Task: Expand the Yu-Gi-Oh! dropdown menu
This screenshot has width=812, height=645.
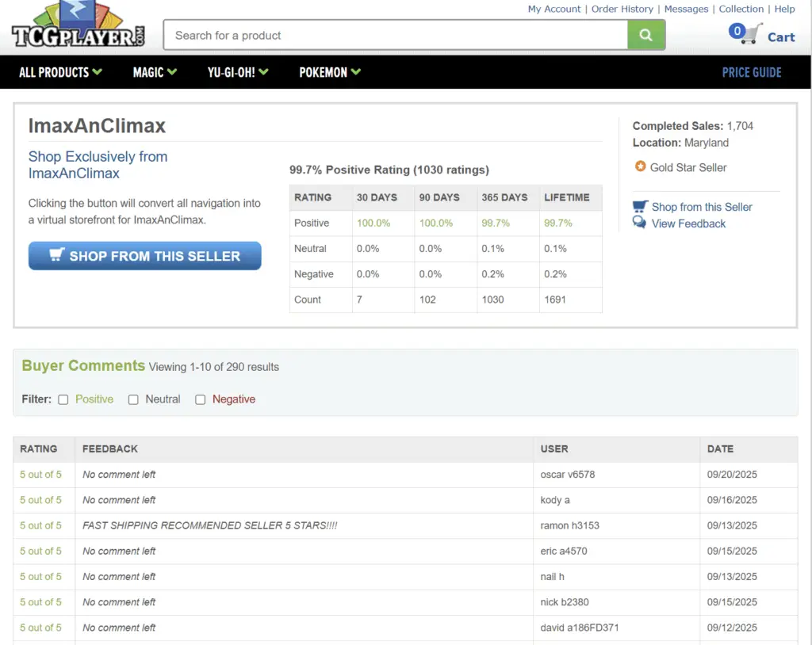Action: coord(238,72)
